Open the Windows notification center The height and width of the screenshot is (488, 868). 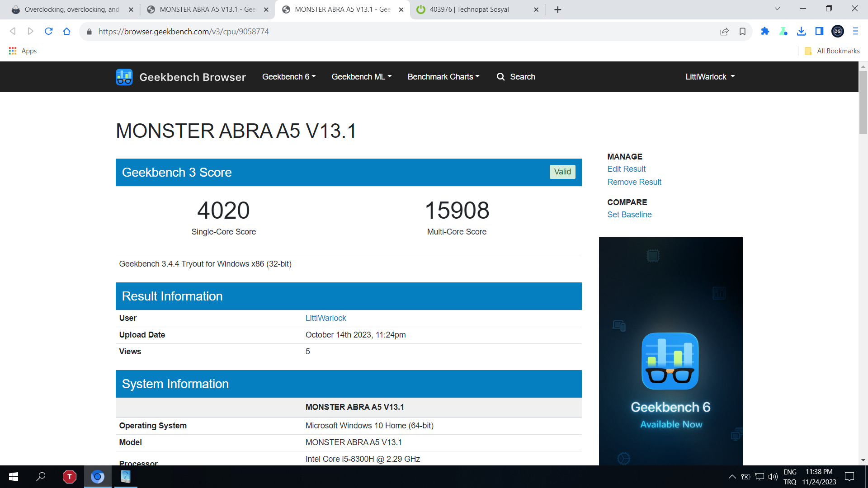(x=849, y=477)
